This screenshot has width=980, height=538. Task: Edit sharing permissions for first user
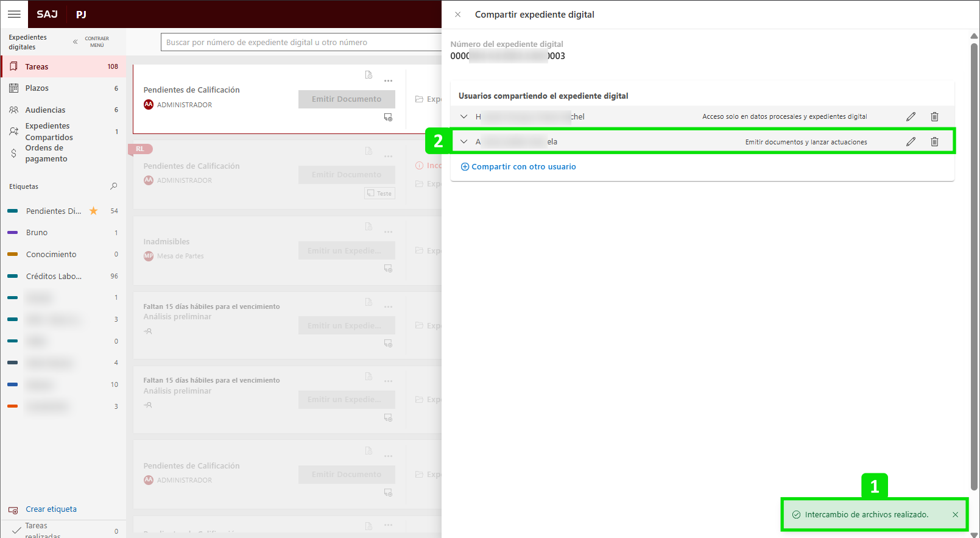click(x=911, y=116)
